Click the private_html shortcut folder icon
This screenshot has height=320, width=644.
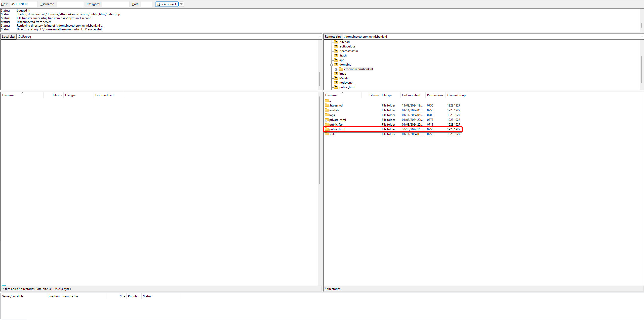point(327,120)
